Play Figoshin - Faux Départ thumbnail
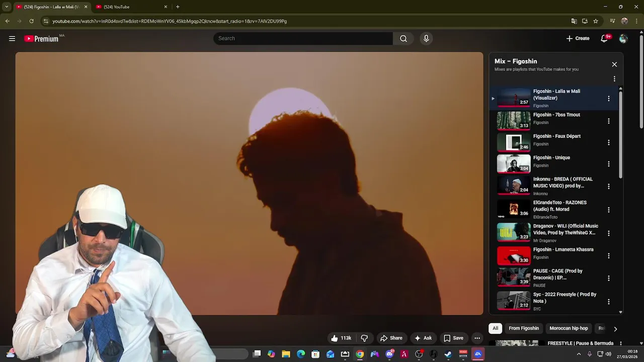Image resolution: width=644 pixels, height=362 pixels. coord(514,143)
